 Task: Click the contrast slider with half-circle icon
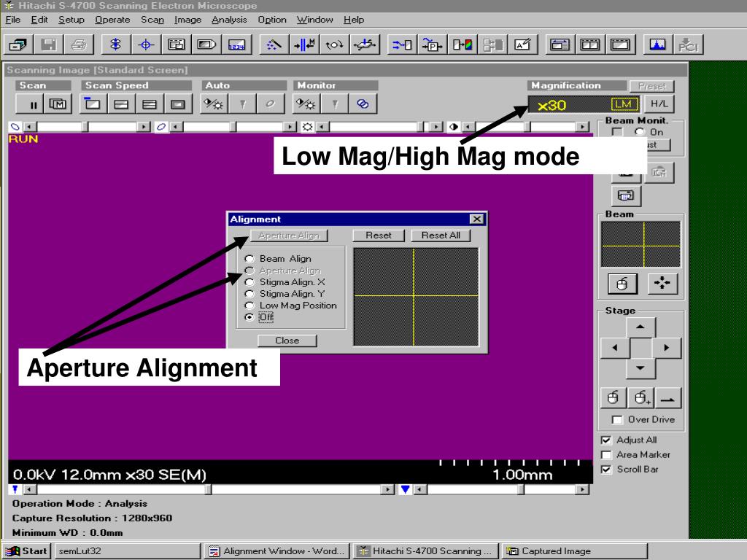click(526, 127)
